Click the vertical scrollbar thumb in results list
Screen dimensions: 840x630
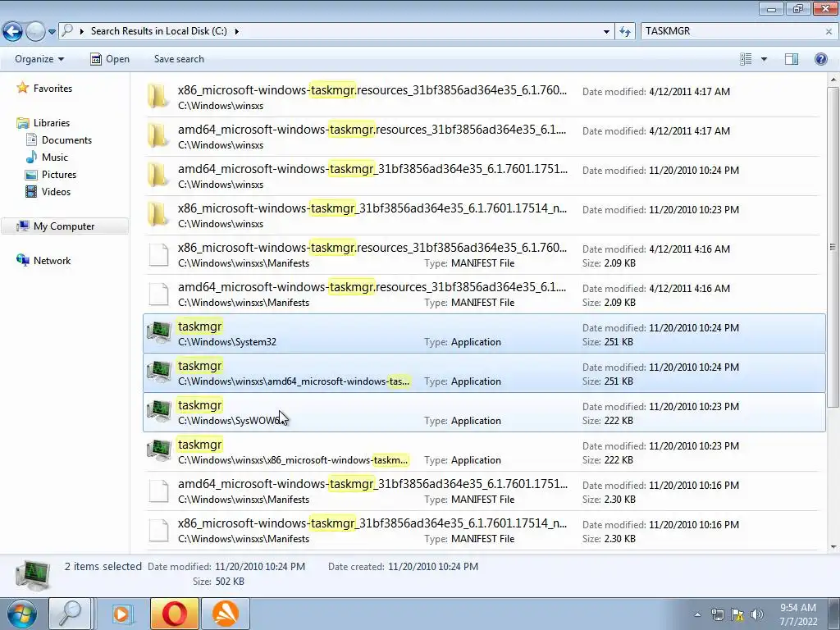click(x=833, y=247)
